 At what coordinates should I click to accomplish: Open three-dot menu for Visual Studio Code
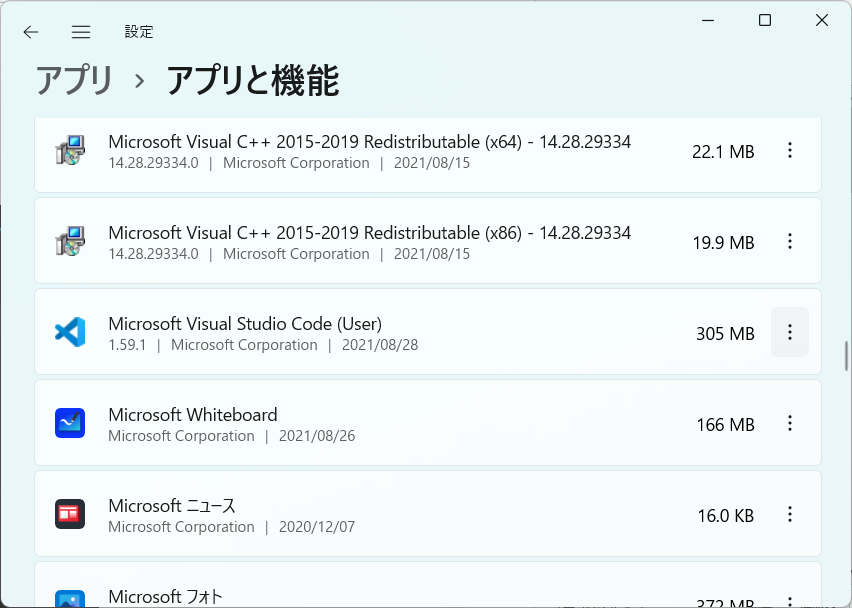point(790,332)
